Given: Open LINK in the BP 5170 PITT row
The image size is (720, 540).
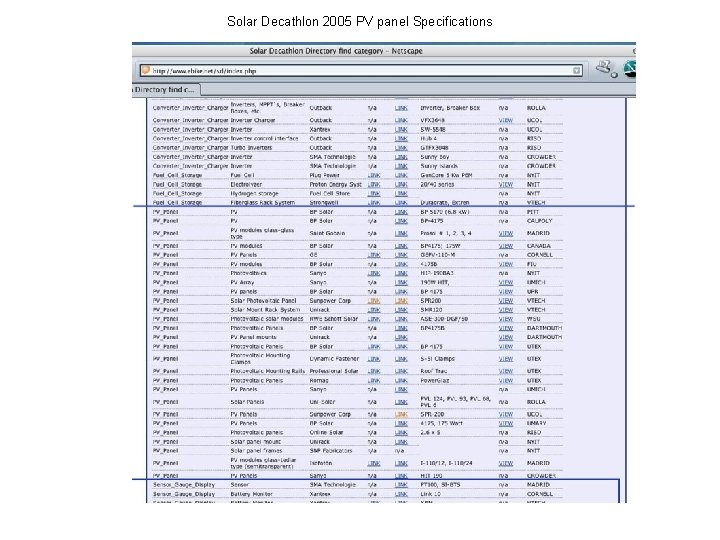Looking at the screenshot, I should coord(401,212).
